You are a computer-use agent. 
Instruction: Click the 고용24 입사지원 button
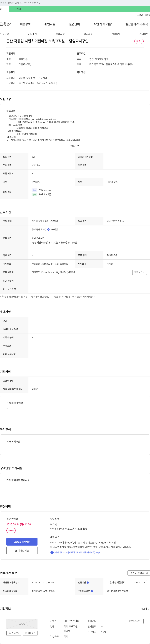[22, 542]
